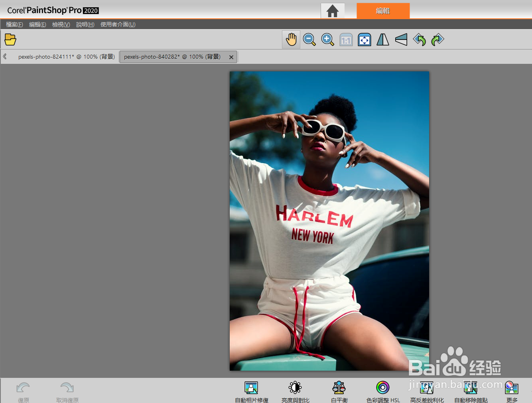Click the Zoom In magnifier
The width and height of the screenshot is (532, 403).
pos(328,40)
